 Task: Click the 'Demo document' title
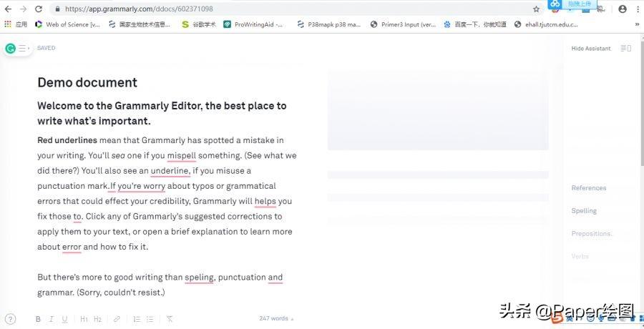[87, 82]
